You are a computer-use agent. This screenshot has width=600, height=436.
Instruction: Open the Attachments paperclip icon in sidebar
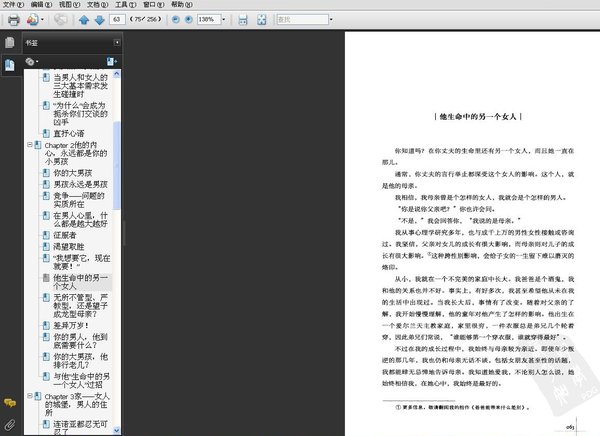click(x=10, y=425)
